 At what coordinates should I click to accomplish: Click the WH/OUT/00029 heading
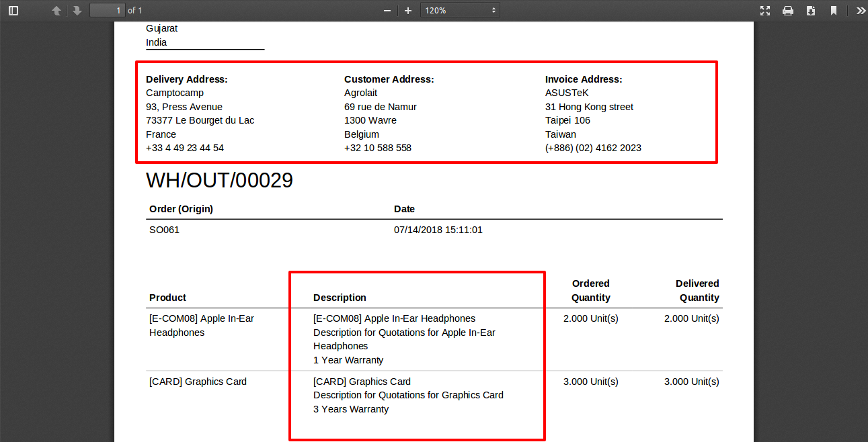click(x=219, y=180)
